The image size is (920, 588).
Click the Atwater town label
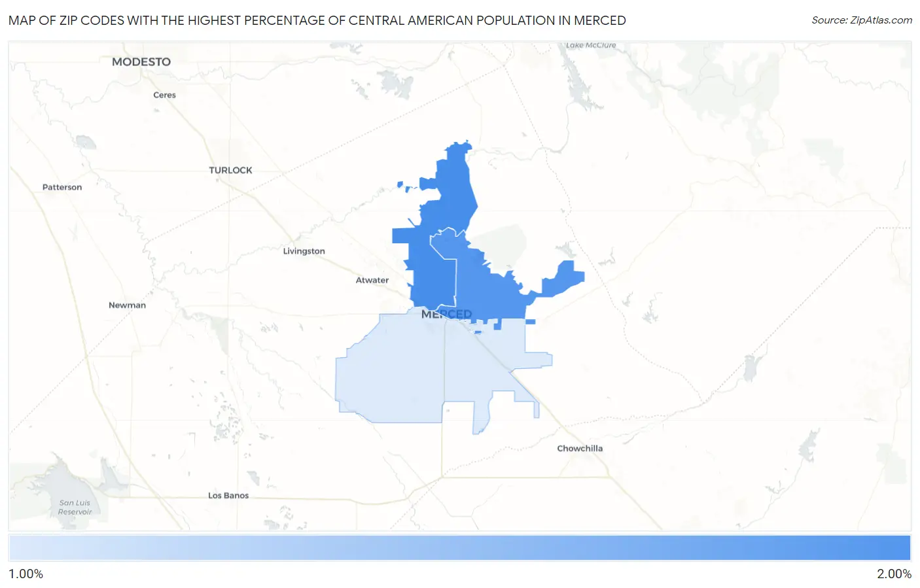372,280
